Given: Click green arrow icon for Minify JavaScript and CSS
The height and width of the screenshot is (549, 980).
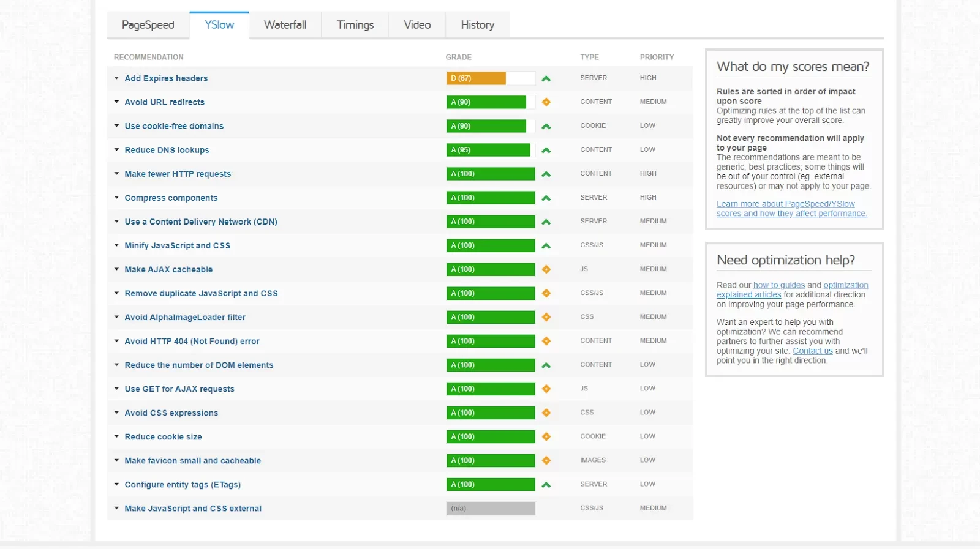Looking at the screenshot, I should pos(546,246).
